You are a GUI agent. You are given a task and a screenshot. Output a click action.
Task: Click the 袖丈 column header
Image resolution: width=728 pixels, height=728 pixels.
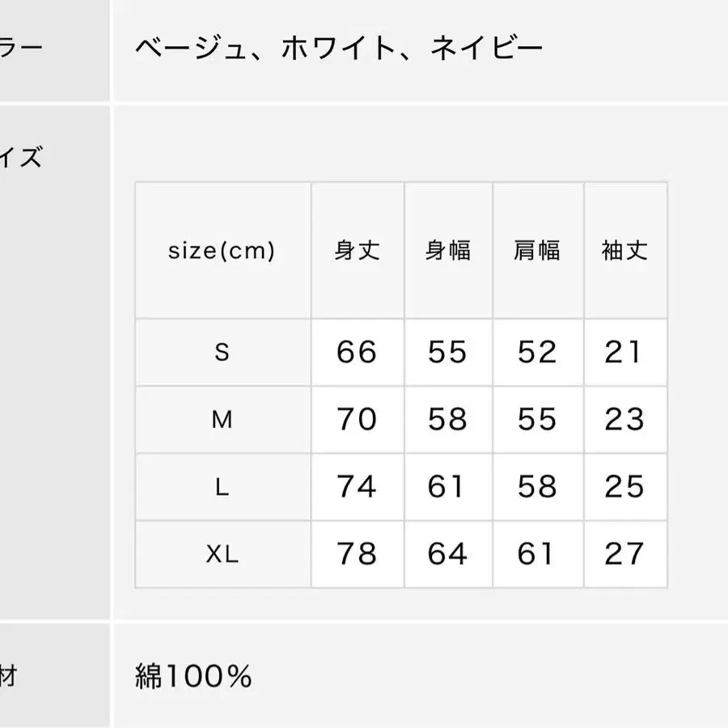(x=624, y=251)
